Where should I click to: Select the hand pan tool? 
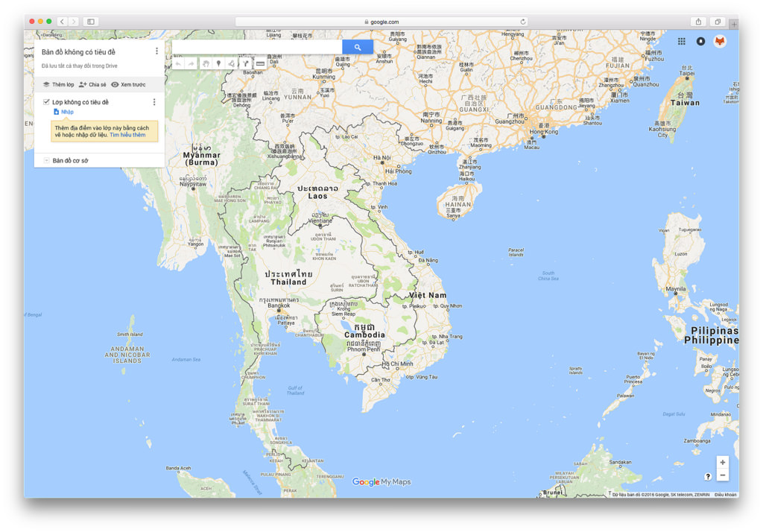(x=206, y=63)
